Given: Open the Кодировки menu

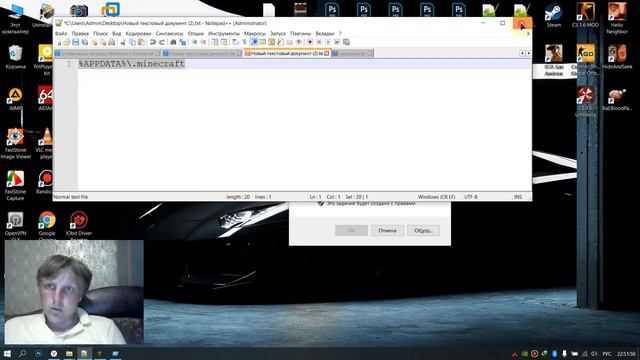Looking at the screenshot, I should tap(138, 33).
